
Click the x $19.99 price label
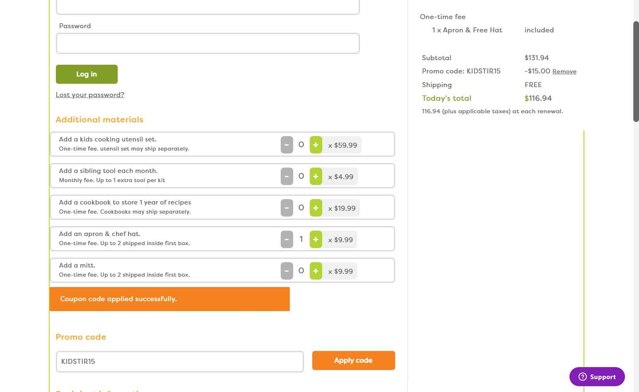(342, 208)
